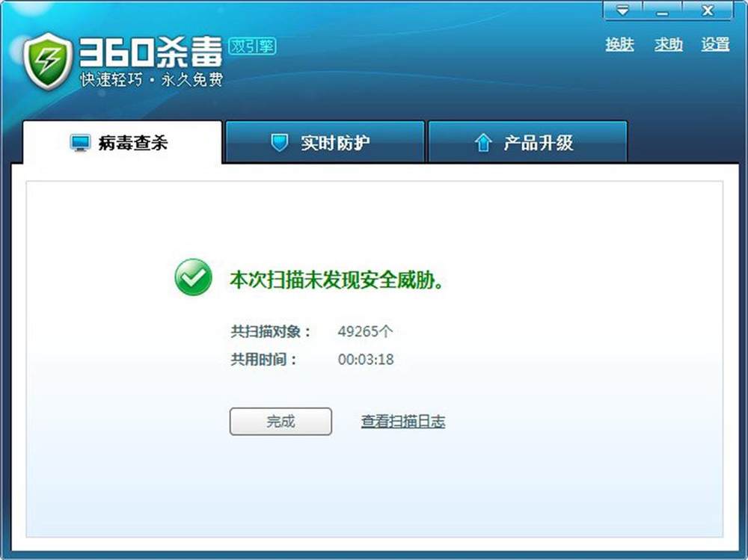Open the 换肤 skin changer link
748x560 pixels.
click(619, 45)
